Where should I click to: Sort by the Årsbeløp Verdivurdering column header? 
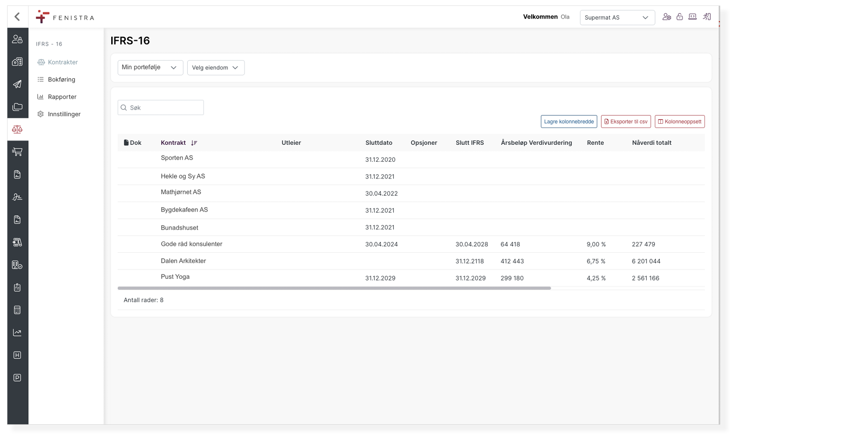tap(537, 143)
